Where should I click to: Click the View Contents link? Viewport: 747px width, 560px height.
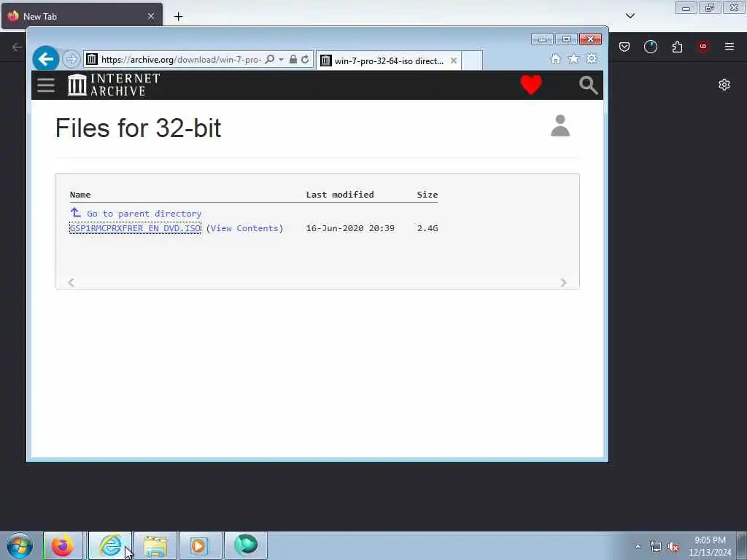[244, 228]
